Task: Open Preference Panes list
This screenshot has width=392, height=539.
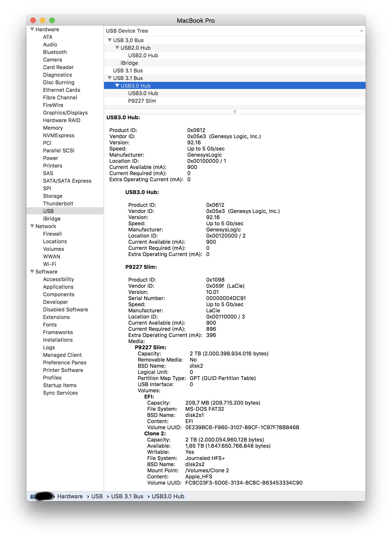Action: [65, 362]
